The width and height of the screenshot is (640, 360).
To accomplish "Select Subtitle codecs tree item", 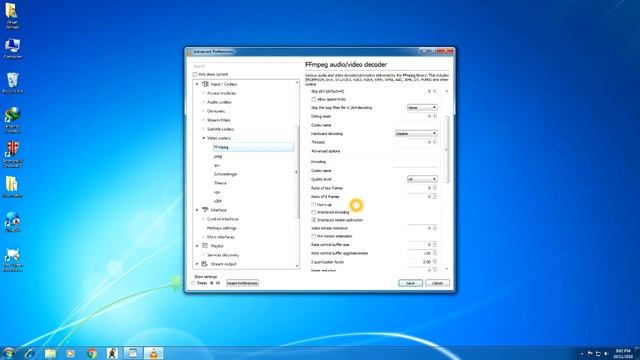I will 220,129.
